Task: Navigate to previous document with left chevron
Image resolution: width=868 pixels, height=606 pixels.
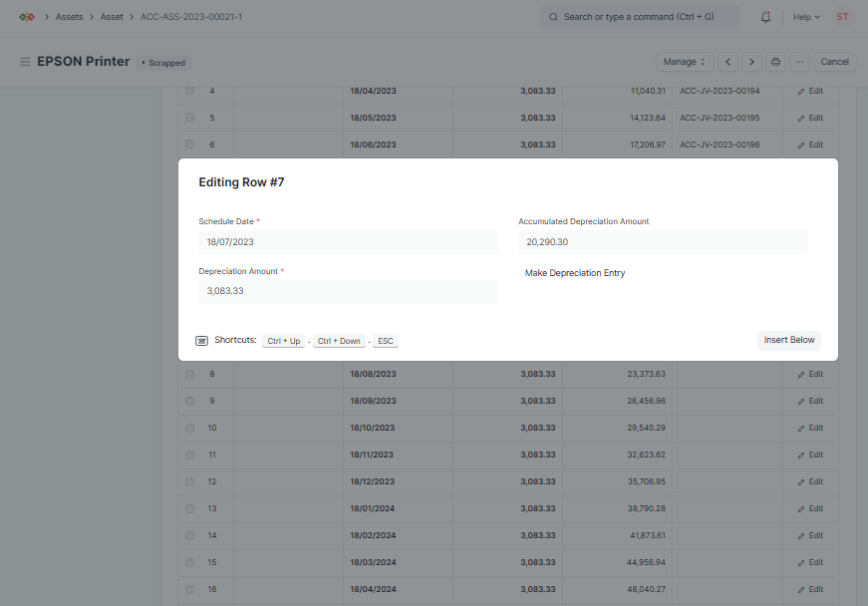Action: [x=727, y=61]
